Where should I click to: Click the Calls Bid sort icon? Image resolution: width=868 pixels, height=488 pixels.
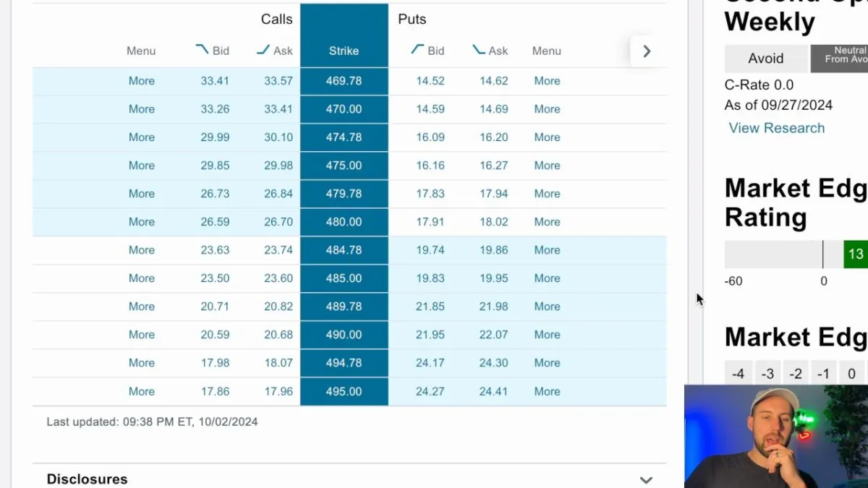click(x=202, y=50)
